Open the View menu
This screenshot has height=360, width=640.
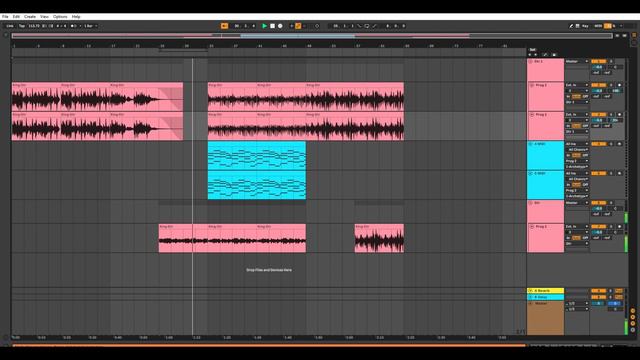[x=44, y=17]
